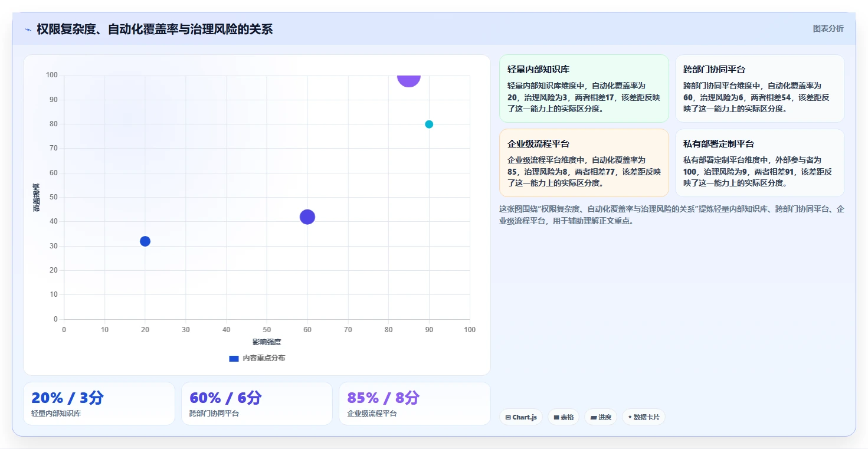Open the 轻量内部知识库 info card
The width and height of the screenshot is (868, 449).
(x=584, y=89)
